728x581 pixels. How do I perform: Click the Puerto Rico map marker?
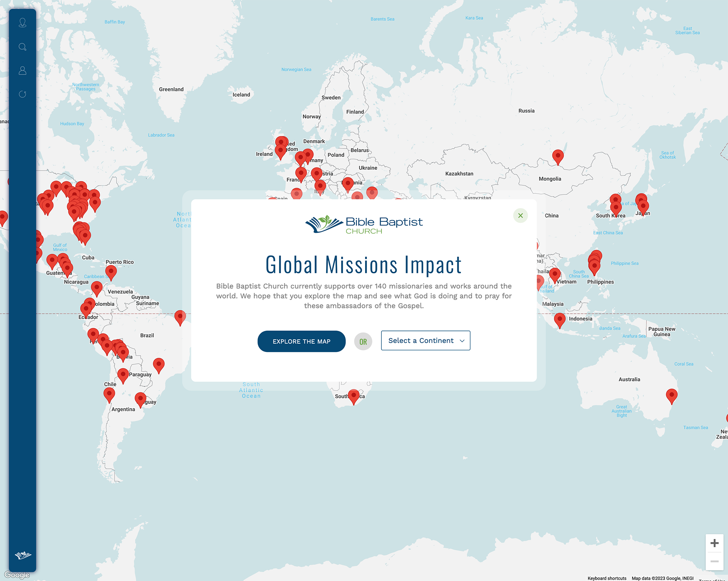(x=111, y=272)
